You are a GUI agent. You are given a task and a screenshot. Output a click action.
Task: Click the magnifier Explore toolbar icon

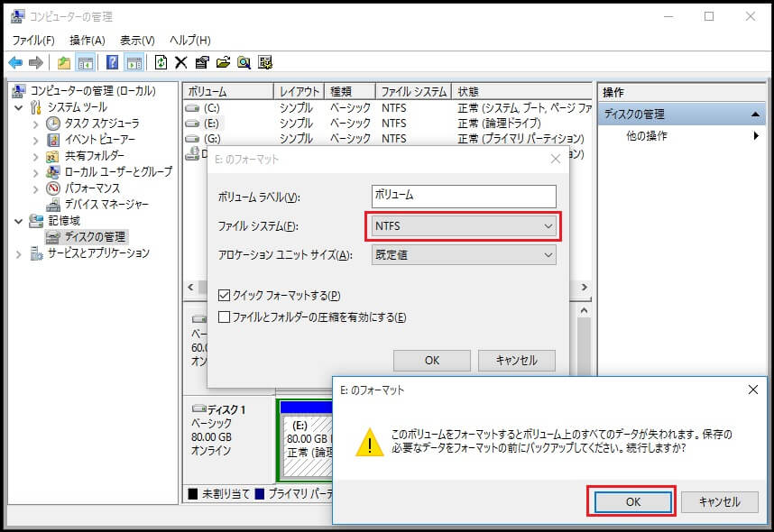pos(244,63)
